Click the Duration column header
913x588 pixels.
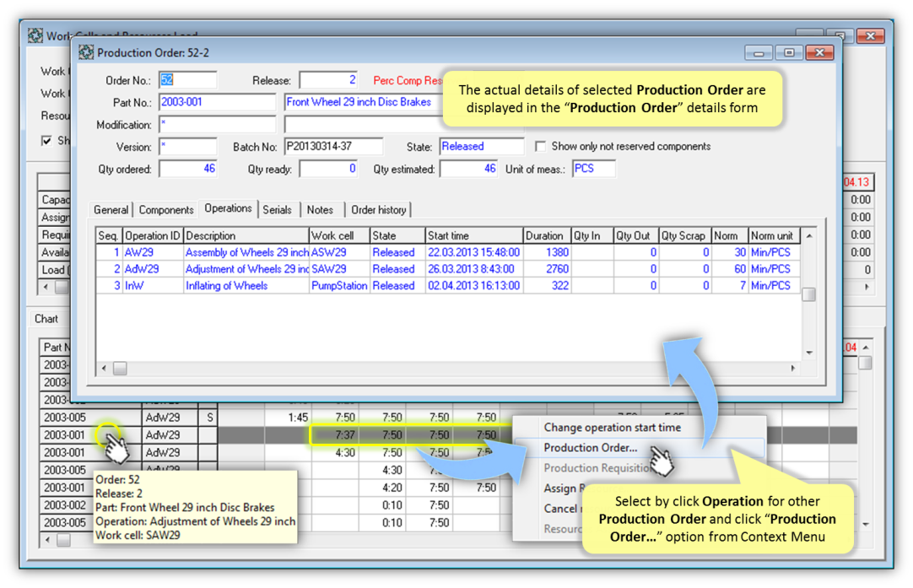pos(546,235)
